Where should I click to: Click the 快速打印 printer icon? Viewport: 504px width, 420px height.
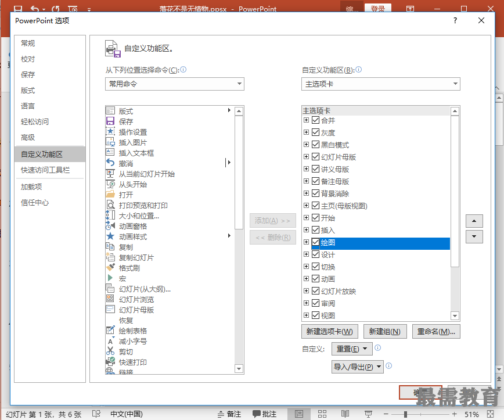pos(110,362)
